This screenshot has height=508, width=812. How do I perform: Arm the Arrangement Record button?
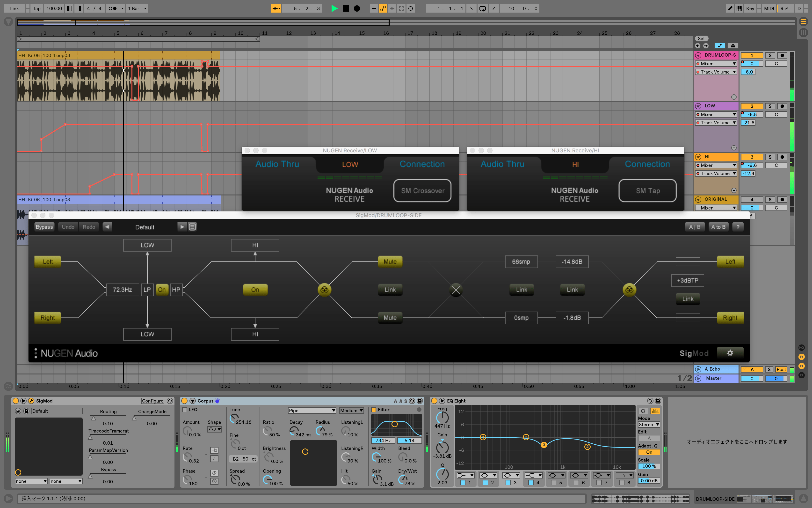(357, 8)
